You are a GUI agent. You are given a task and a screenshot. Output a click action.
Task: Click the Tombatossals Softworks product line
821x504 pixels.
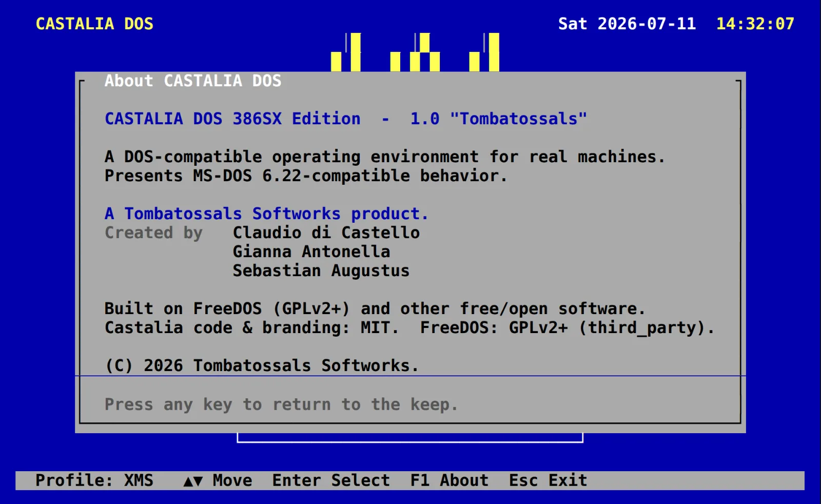[x=266, y=214]
